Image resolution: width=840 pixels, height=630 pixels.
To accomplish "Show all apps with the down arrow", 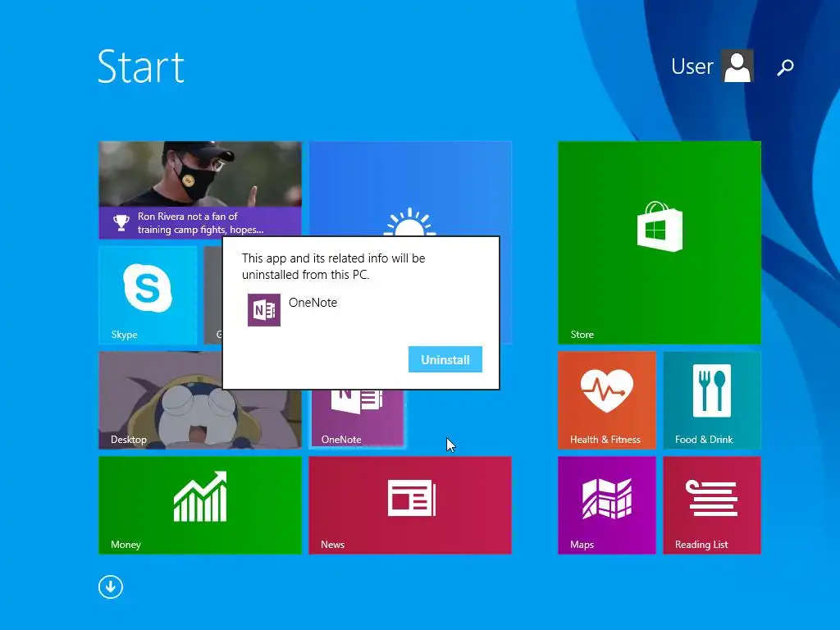I will point(111,587).
